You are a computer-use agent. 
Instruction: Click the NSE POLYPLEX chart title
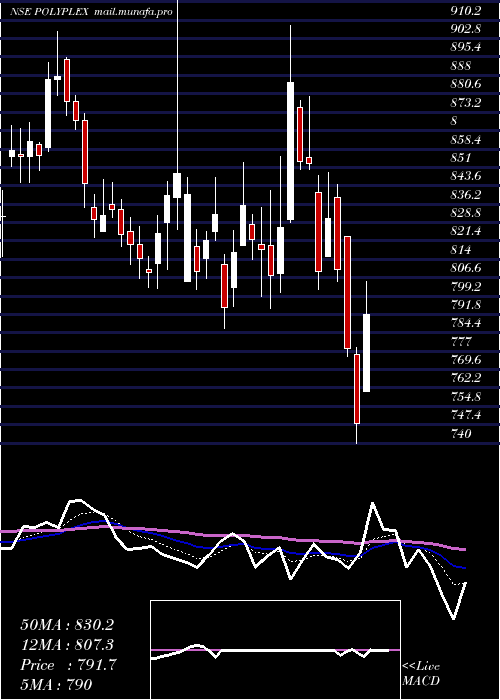click(51, 12)
